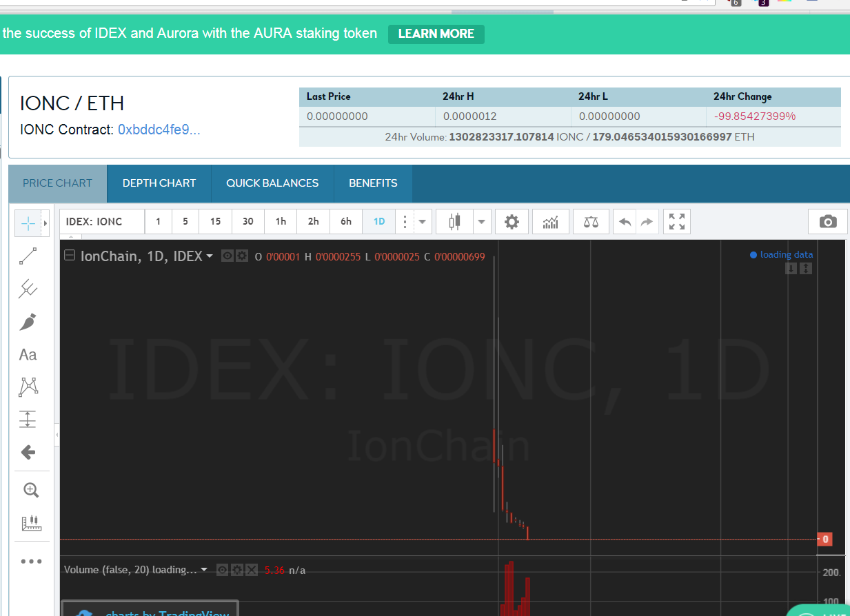Collapse the drawing toolbar side handle
This screenshot has height=616, width=850.
tap(57, 435)
